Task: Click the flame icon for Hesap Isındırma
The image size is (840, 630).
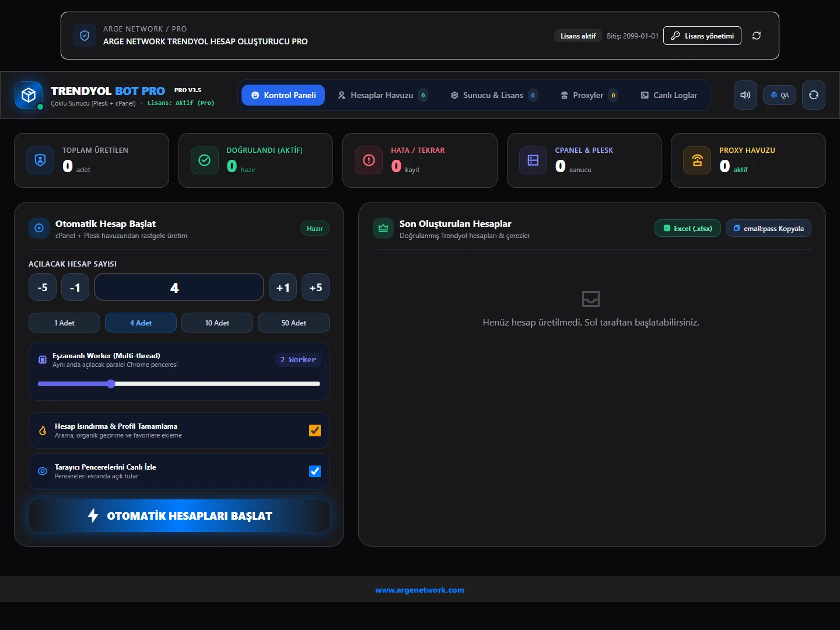Action: pos(43,430)
